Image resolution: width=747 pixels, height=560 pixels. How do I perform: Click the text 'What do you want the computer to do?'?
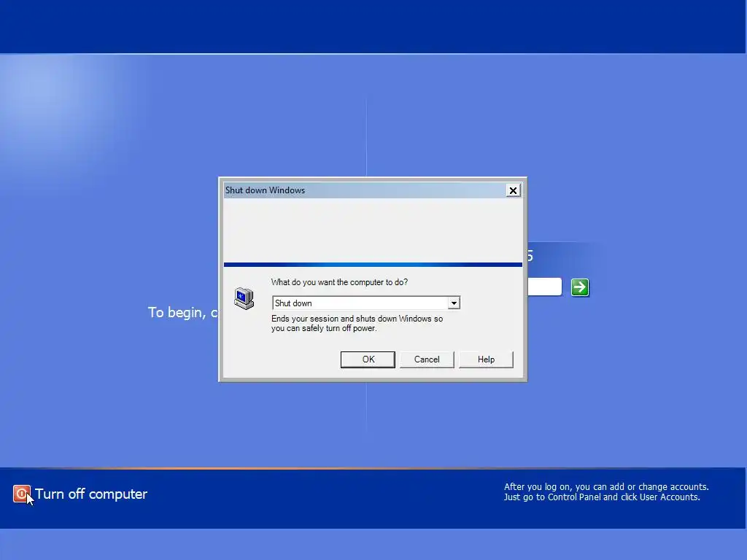tap(339, 282)
